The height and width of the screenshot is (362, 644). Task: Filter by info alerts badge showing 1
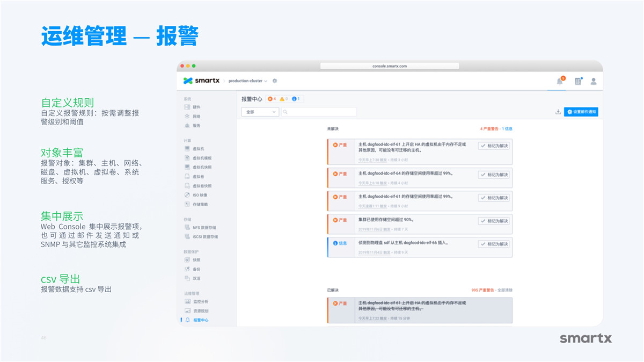click(x=296, y=99)
